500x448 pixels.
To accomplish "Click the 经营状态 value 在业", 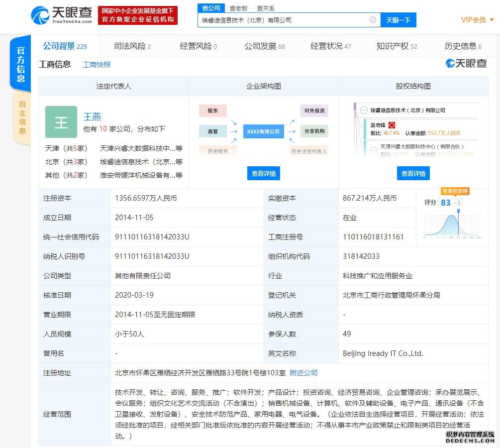I will (x=350, y=218).
